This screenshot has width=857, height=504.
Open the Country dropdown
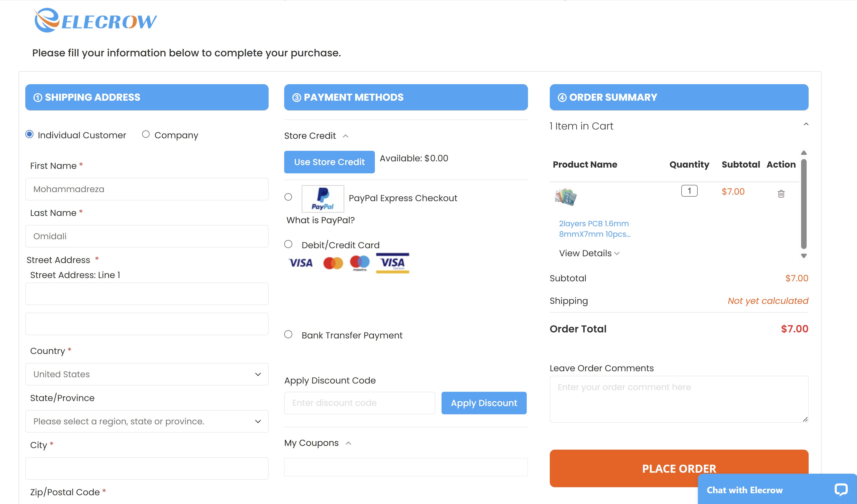pos(147,374)
